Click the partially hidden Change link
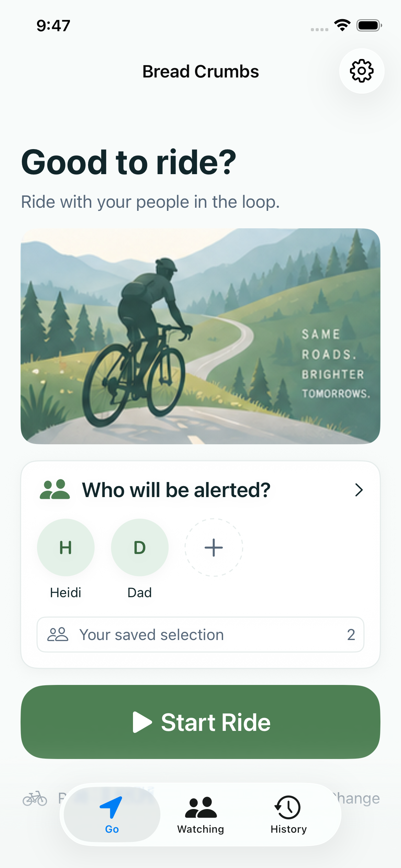Image resolution: width=401 pixels, height=868 pixels. [356, 798]
